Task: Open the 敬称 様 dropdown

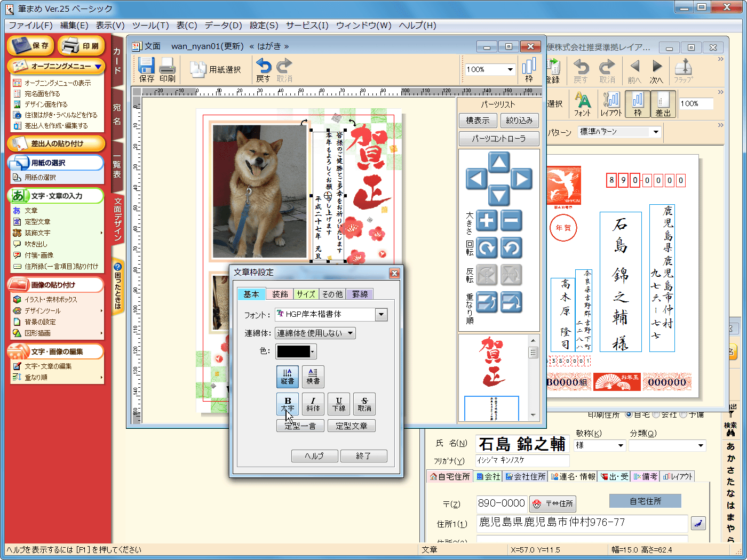Action: click(x=621, y=445)
